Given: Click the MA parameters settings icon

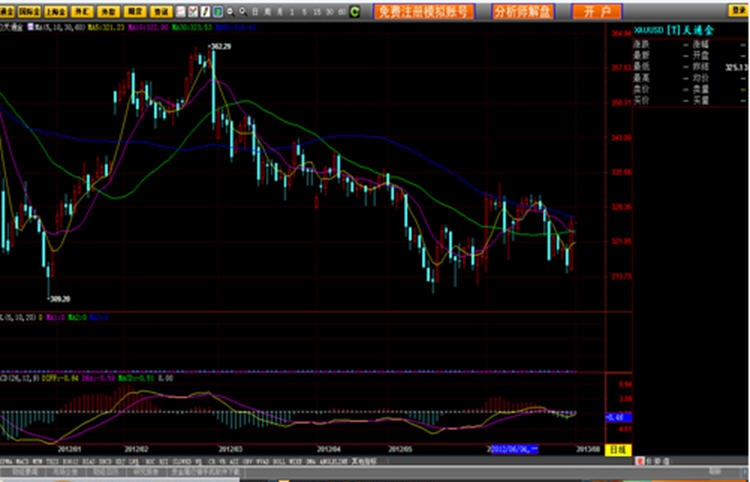Looking at the screenshot, I should (x=31, y=27).
